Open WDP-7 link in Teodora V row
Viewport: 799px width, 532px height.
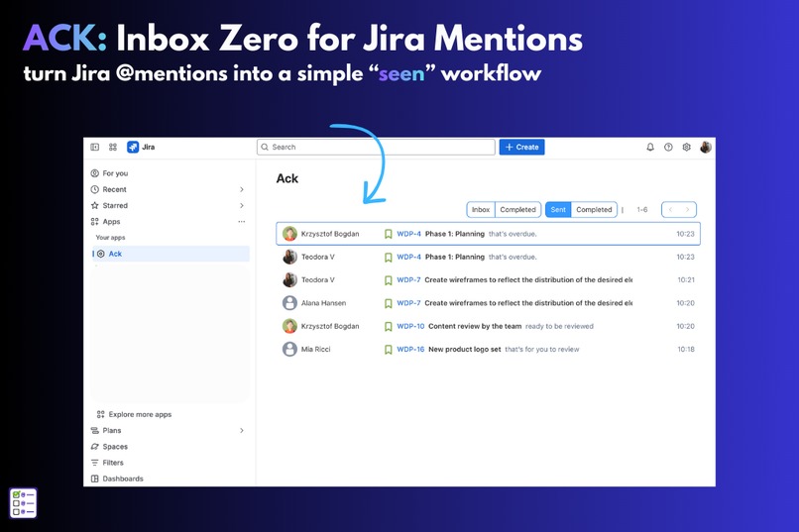[408, 280]
